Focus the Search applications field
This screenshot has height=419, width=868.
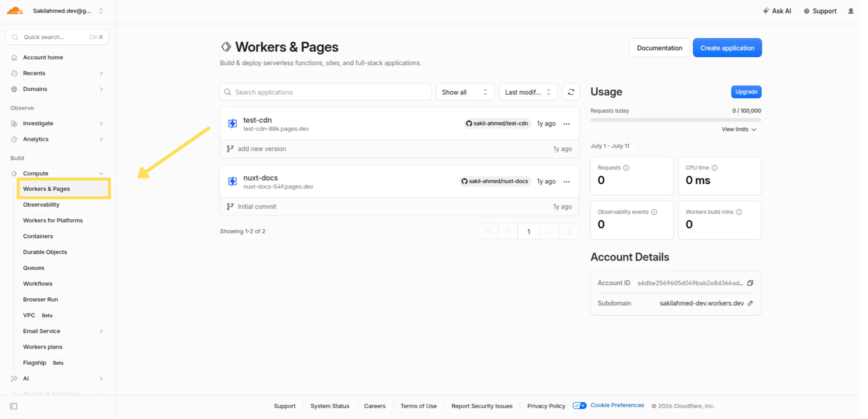[x=325, y=92]
